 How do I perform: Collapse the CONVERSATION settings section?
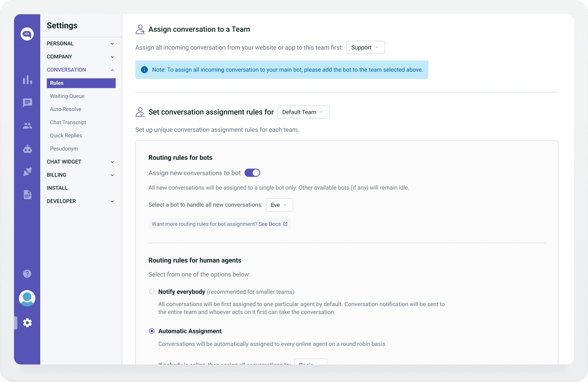[x=81, y=70]
